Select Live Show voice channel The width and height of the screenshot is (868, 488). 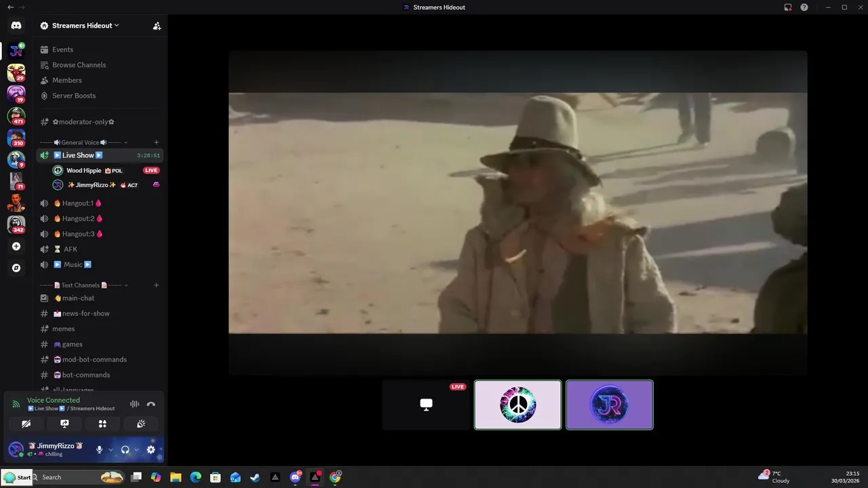pos(100,155)
